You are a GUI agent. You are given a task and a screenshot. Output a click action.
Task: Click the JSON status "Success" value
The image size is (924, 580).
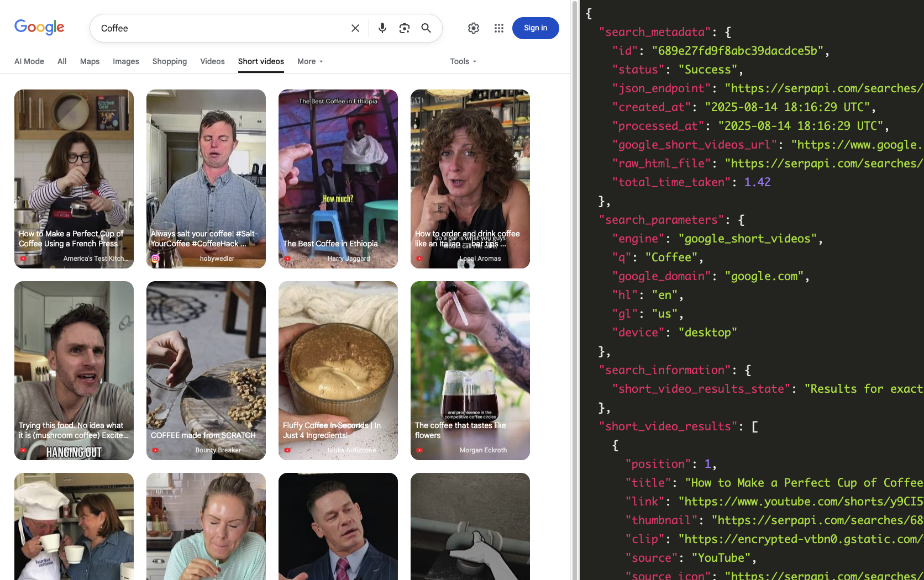click(708, 70)
